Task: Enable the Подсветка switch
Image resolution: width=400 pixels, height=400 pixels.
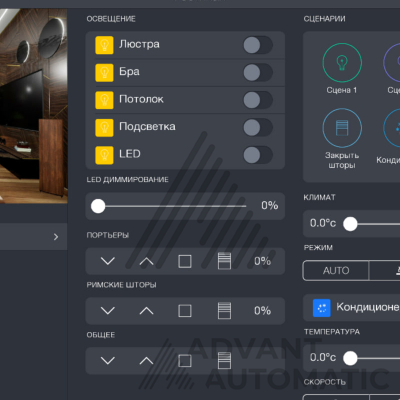Action: pyautogui.click(x=258, y=127)
